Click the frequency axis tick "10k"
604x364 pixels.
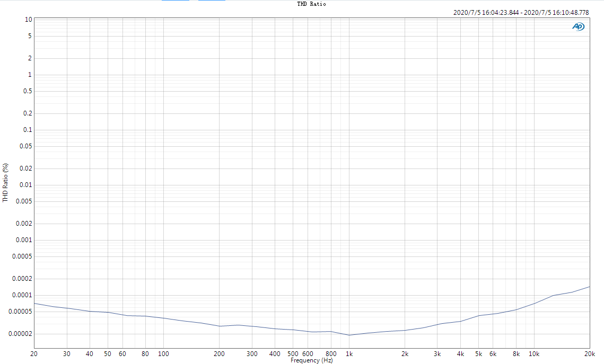coord(534,353)
